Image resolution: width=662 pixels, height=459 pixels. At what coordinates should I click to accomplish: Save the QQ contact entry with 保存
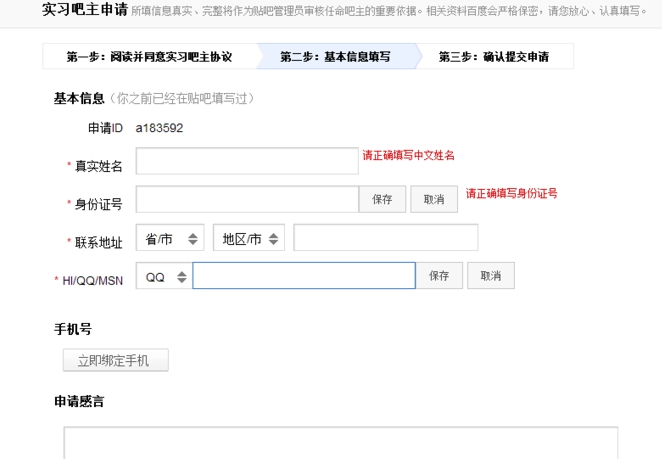point(439,276)
